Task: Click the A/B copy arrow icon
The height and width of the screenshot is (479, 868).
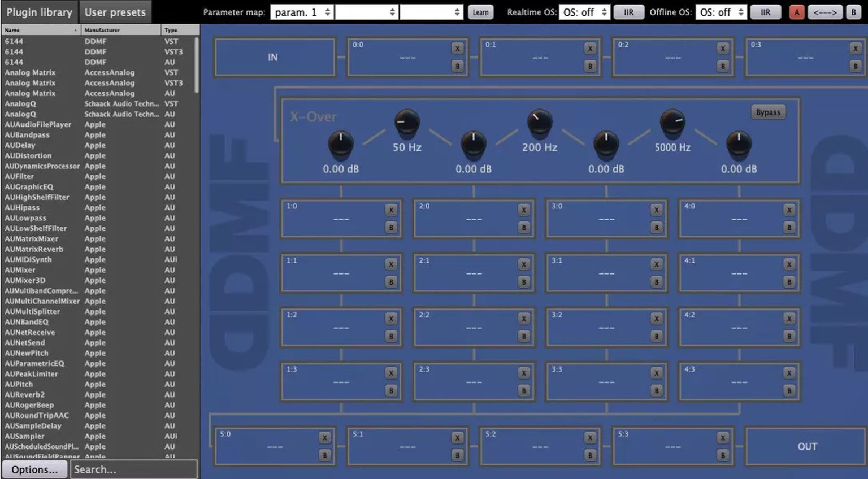Action: click(x=824, y=12)
